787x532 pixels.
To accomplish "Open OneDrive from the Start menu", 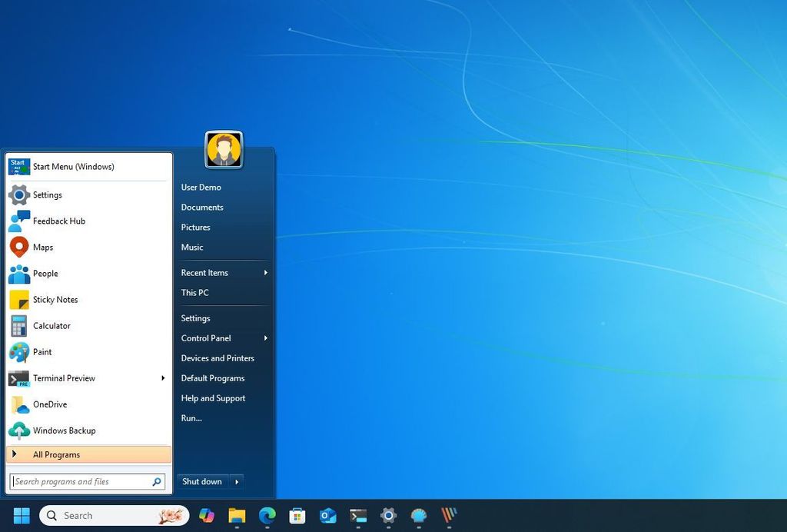I will pyautogui.click(x=50, y=404).
